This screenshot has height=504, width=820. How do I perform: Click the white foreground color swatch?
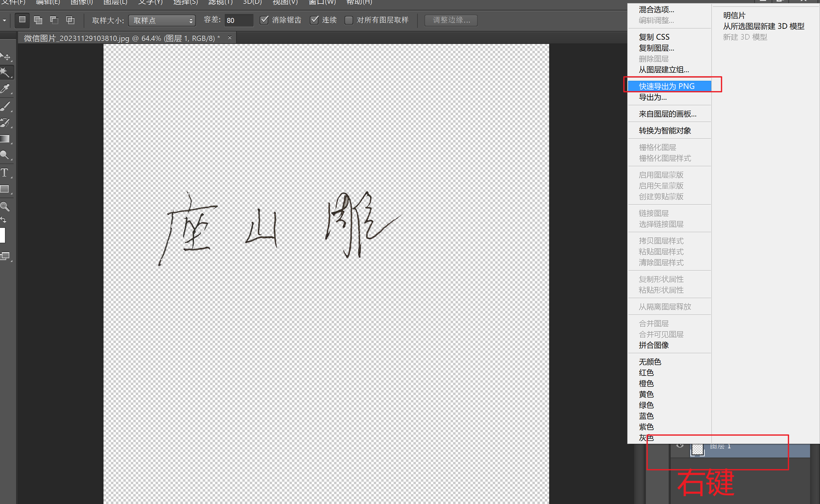coord(2,235)
